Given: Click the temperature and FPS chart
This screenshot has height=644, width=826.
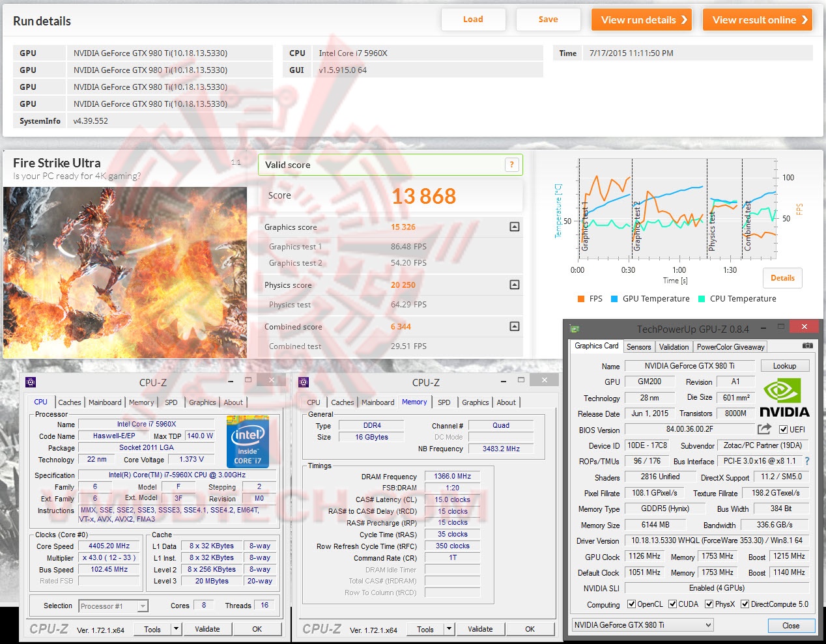Looking at the screenshot, I should 677,208.
